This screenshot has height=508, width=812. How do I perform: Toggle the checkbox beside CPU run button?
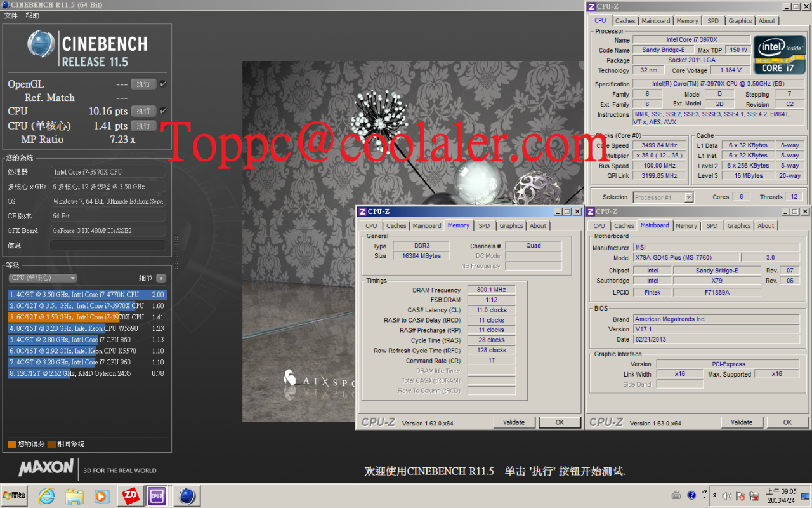pos(163,111)
